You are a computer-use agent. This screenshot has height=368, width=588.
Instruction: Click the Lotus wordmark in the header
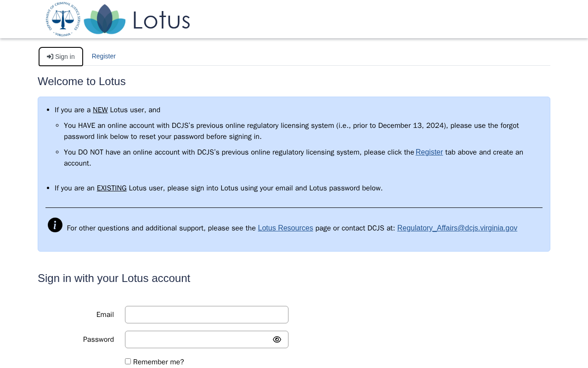coord(161,20)
